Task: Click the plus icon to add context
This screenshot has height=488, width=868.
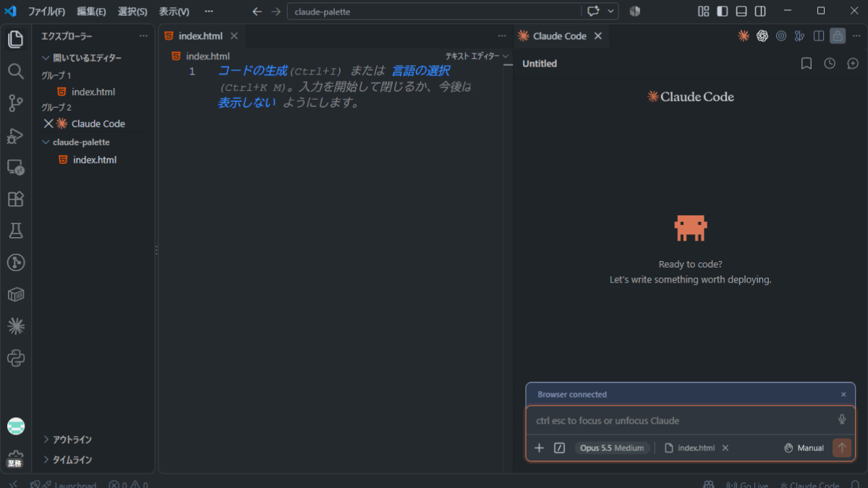Action: pos(539,448)
